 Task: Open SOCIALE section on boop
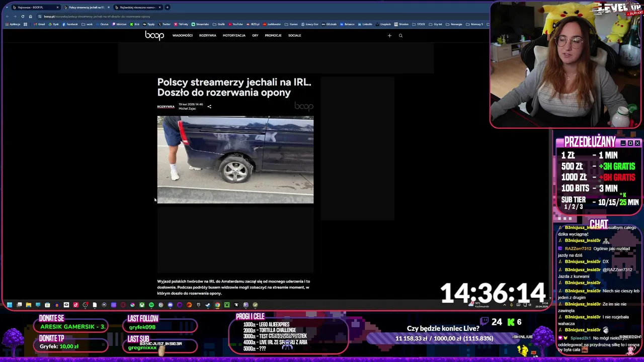point(294,35)
